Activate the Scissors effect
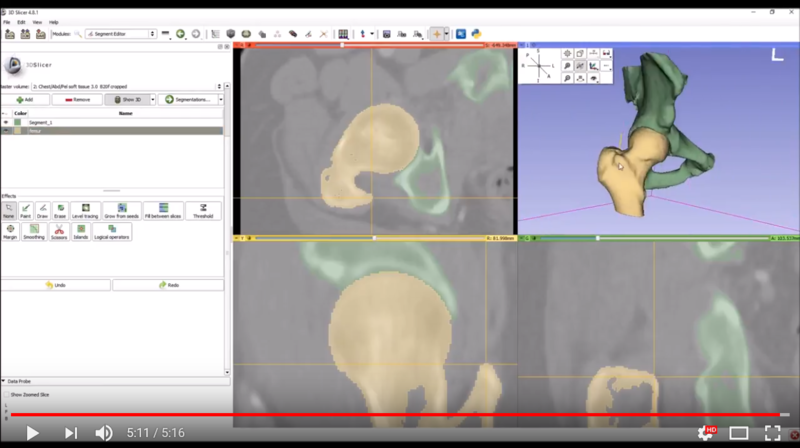800x448 pixels. [x=59, y=232]
